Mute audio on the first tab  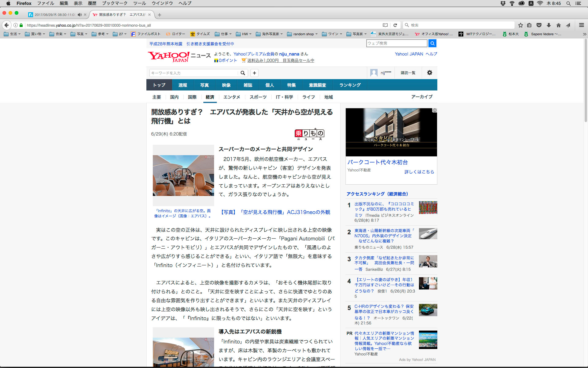[80, 15]
